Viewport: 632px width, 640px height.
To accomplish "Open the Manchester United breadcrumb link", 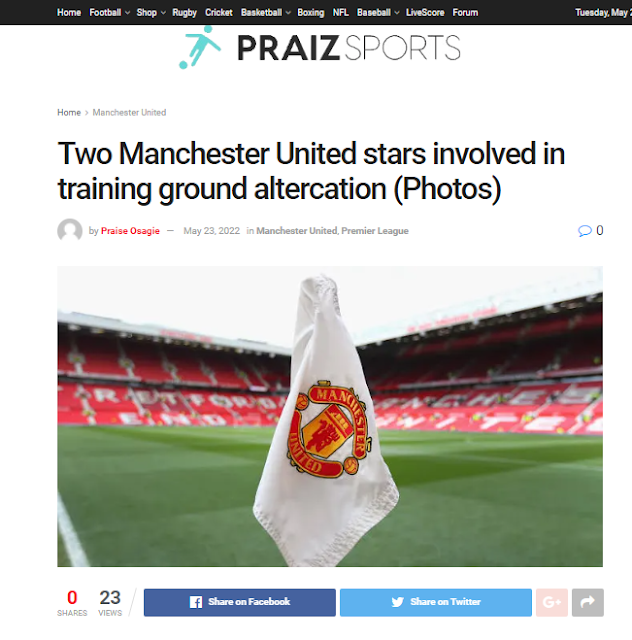I will pyautogui.click(x=129, y=113).
